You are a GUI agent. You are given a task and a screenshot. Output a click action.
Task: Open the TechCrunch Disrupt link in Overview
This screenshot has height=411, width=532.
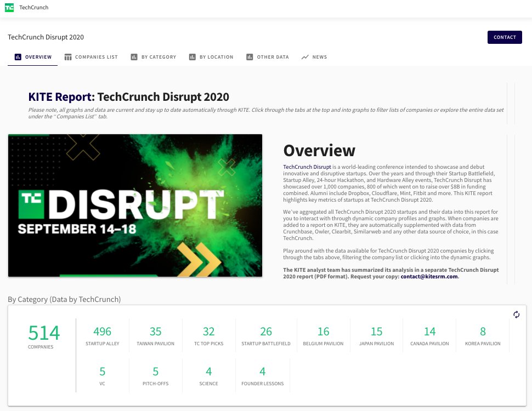[x=307, y=167]
